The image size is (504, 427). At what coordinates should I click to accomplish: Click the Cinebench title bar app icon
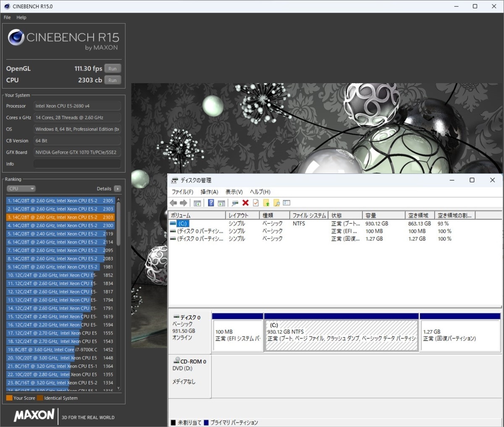7,6
